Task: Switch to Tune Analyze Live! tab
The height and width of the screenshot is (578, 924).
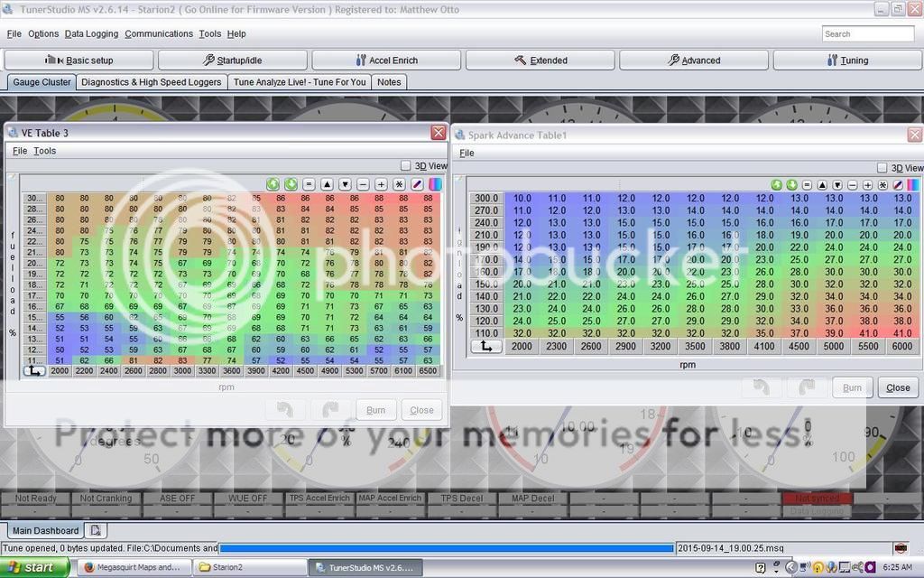Action: [300, 82]
